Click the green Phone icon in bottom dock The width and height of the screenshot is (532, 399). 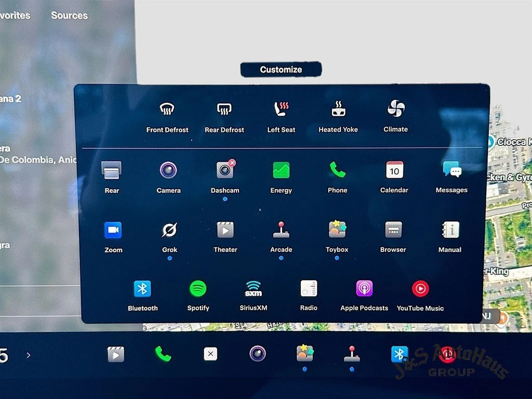(163, 354)
